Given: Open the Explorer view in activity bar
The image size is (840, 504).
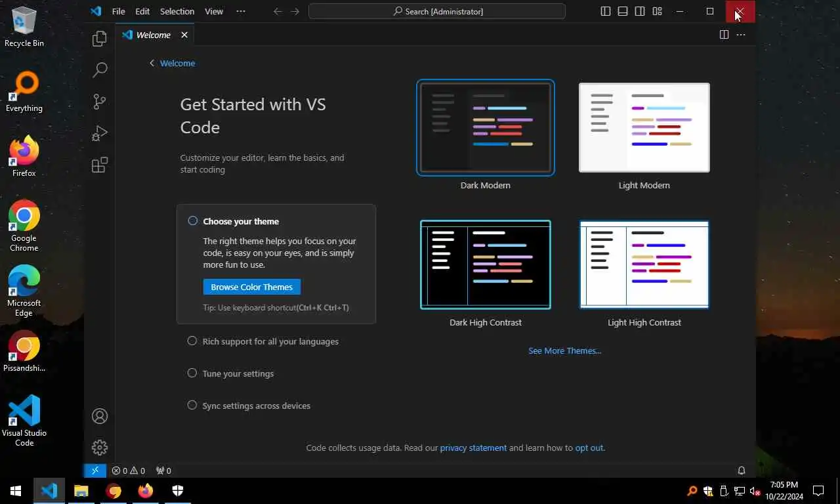Looking at the screenshot, I should coord(100,39).
